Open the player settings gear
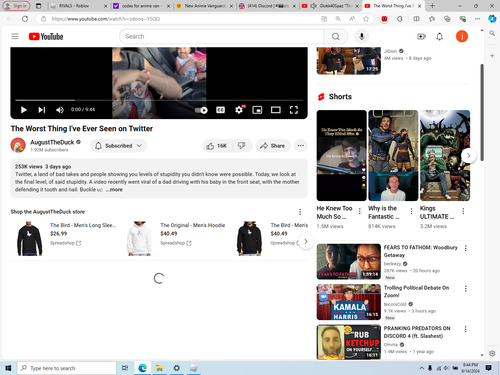Image resolution: width=500 pixels, height=375 pixels. click(239, 109)
